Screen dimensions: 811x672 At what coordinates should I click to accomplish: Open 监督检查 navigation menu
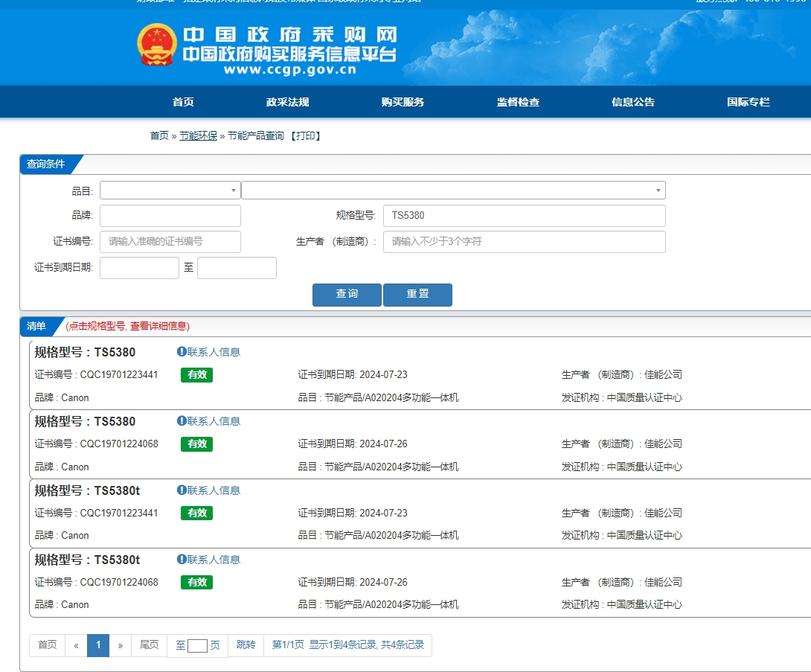coord(518,102)
